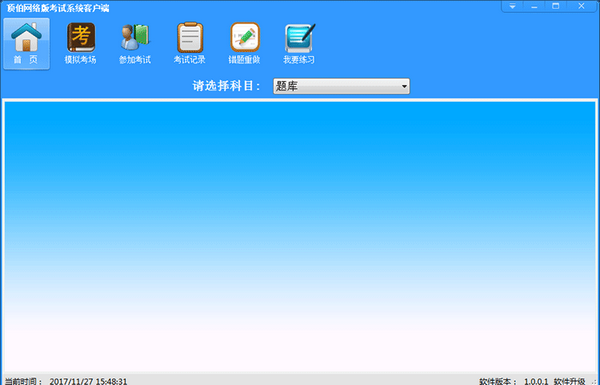Close the exam client window
The image size is (600, 385).
pyautogui.click(x=581, y=6)
